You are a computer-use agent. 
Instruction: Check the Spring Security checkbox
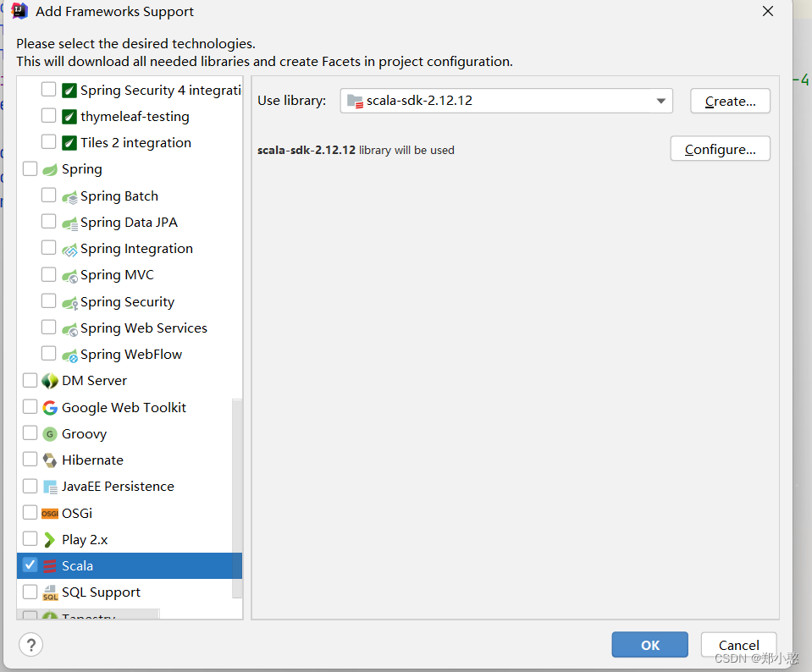click(48, 300)
